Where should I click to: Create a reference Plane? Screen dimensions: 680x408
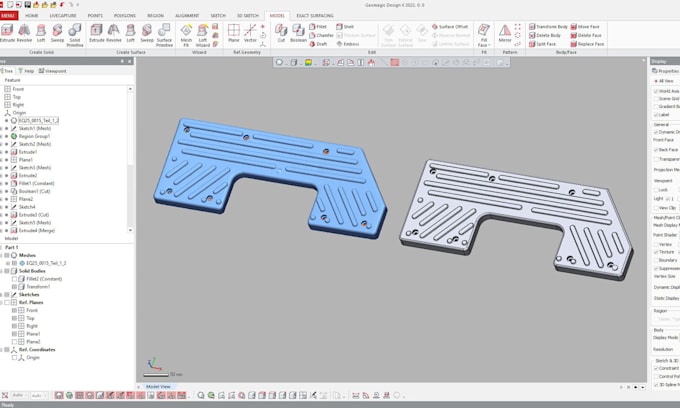pos(234,33)
